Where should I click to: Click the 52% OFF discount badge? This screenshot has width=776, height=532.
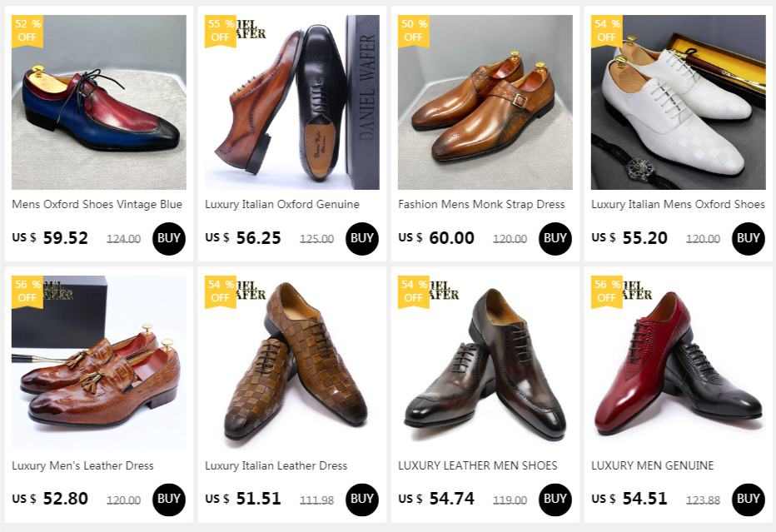click(27, 31)
